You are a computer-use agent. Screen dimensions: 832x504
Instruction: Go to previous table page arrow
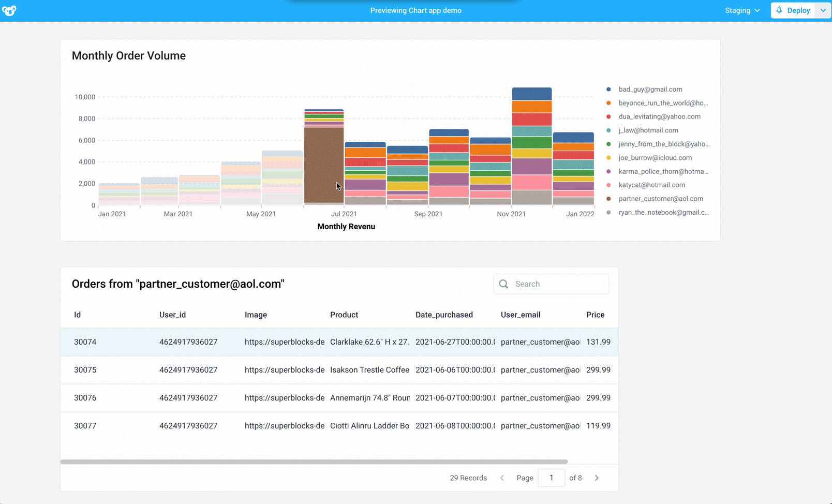(x=502, y=478)
